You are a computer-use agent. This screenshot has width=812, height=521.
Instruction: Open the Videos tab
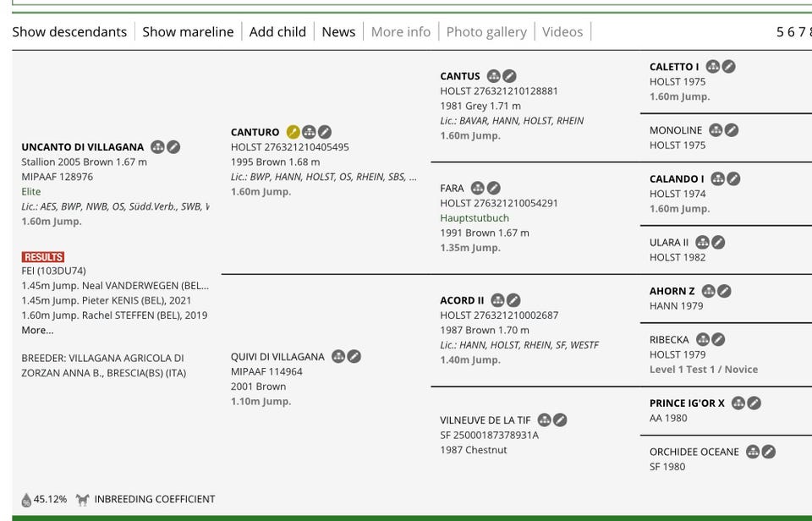562,31
